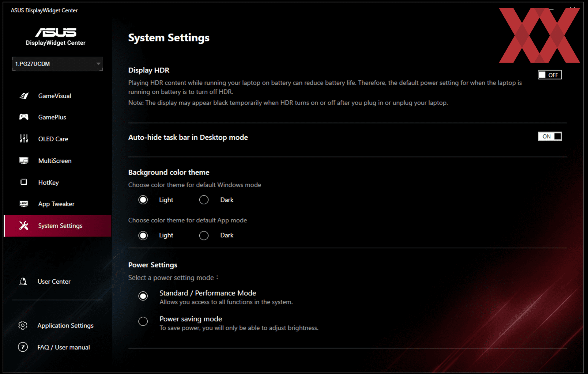Open App Tweaker page
The width and height of the screenshot is (588, 374).
(x=58, y=204)
